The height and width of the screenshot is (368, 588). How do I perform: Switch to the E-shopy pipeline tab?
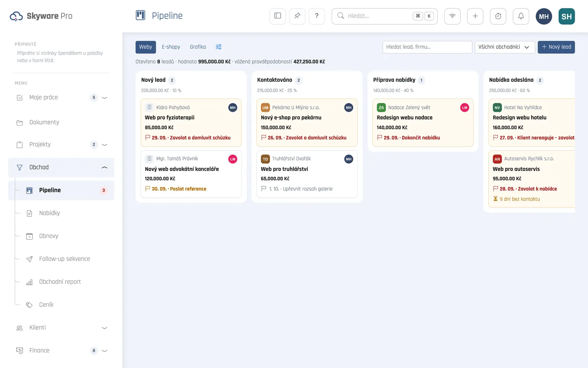tap(171, 47)
